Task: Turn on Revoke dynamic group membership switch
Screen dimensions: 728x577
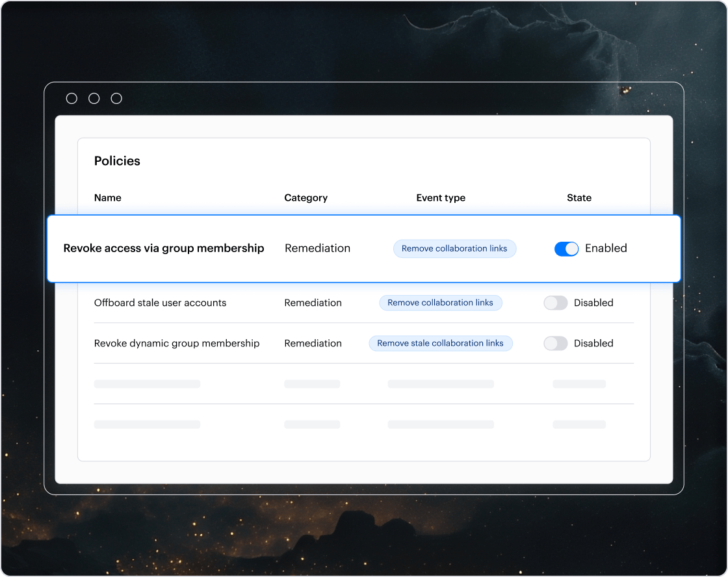Action: pos(555,343)
